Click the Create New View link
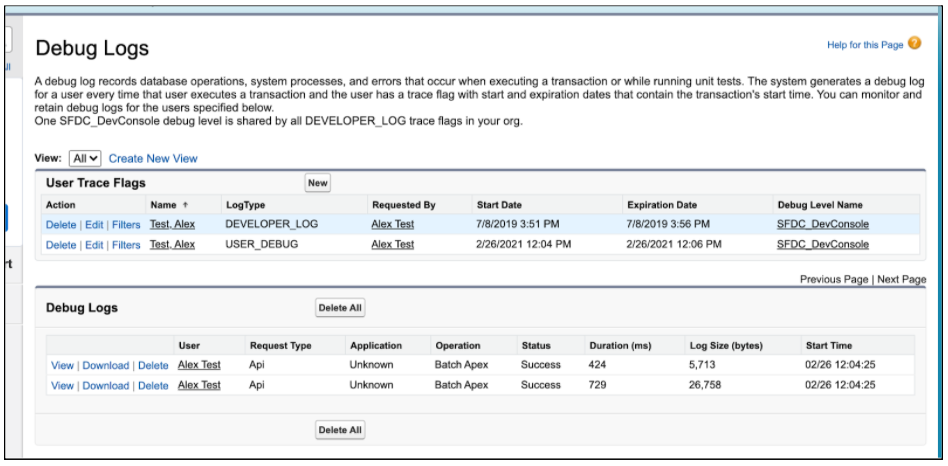 [x=153, y=158]
